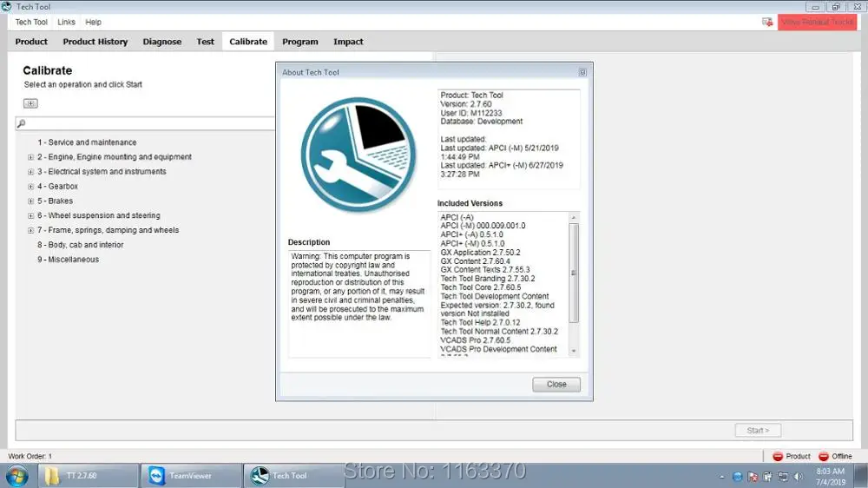Click the Close button in About dialog

[x=556, y=385]
